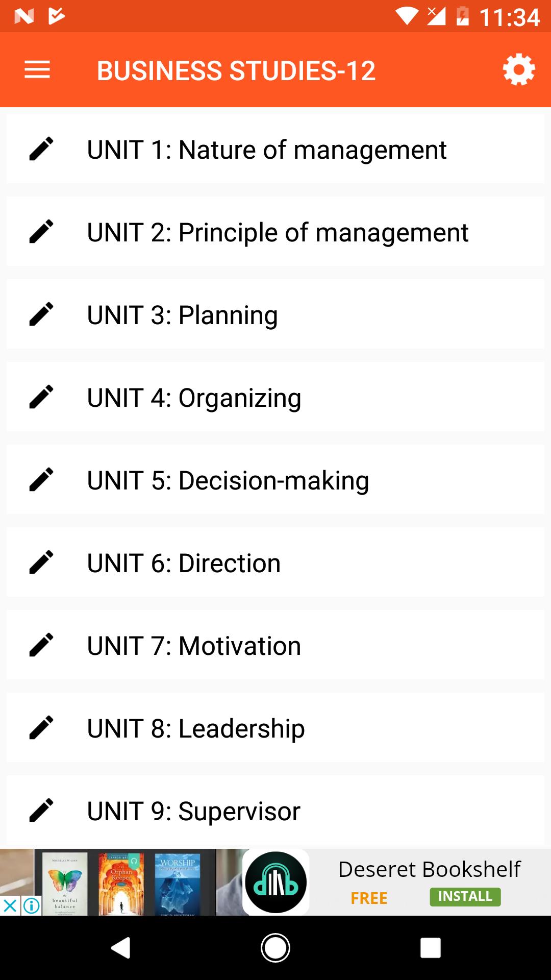Tap the Deseret Bookshelf ad title

[429, 869]
